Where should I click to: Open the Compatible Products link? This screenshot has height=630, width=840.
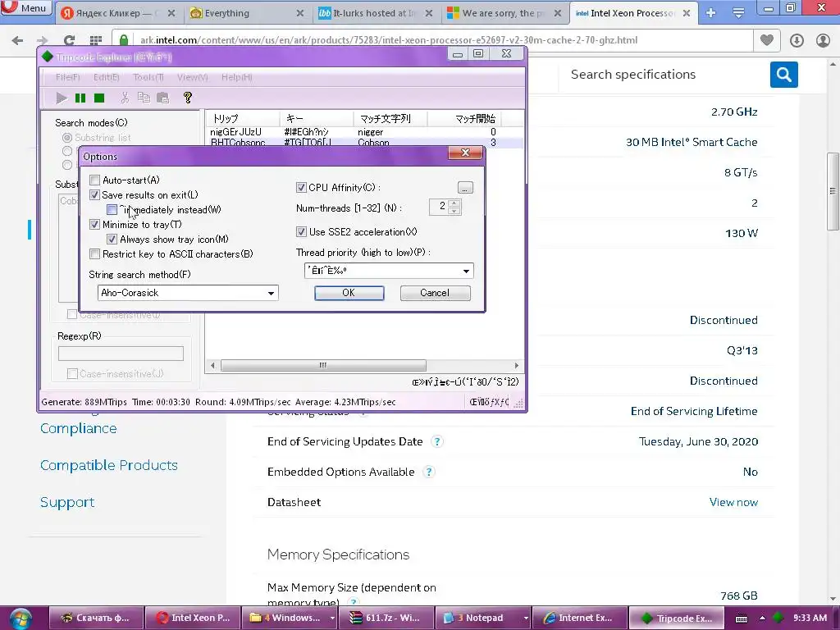click(x=109, y=465)
